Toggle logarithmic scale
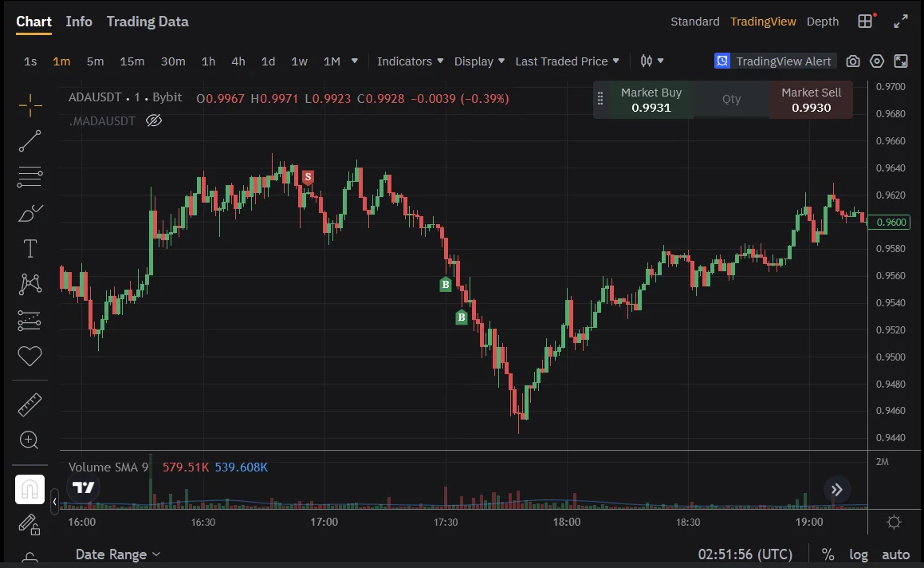 859,554
